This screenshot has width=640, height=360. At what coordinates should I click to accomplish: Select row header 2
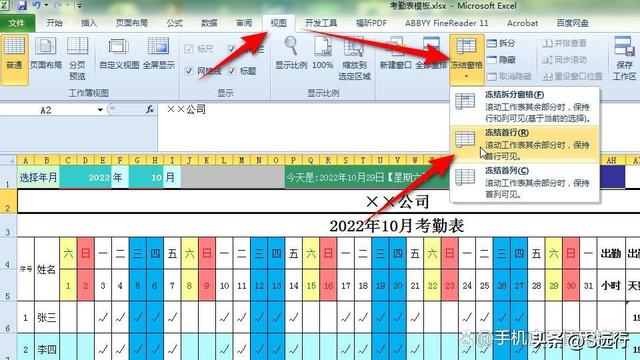(x=8, y=201)
